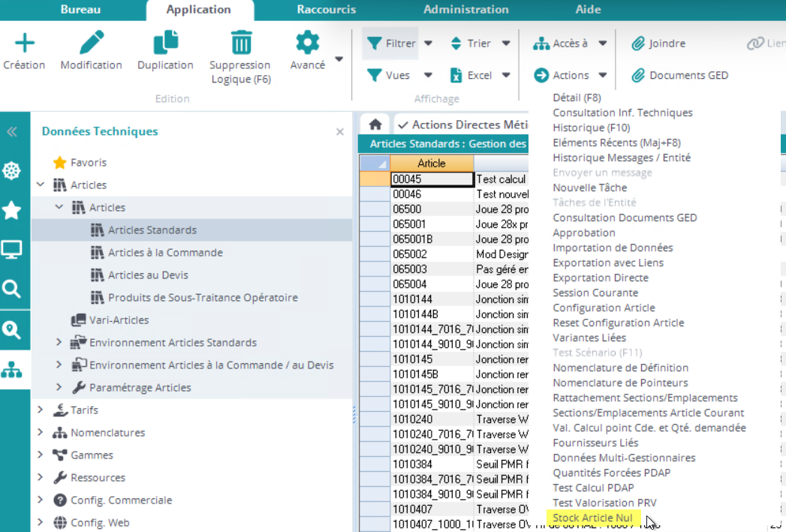Open the Filtrer dropdown arrow
Image resolution: width=786 pixels, height=532 pixels.
[429, 44]
